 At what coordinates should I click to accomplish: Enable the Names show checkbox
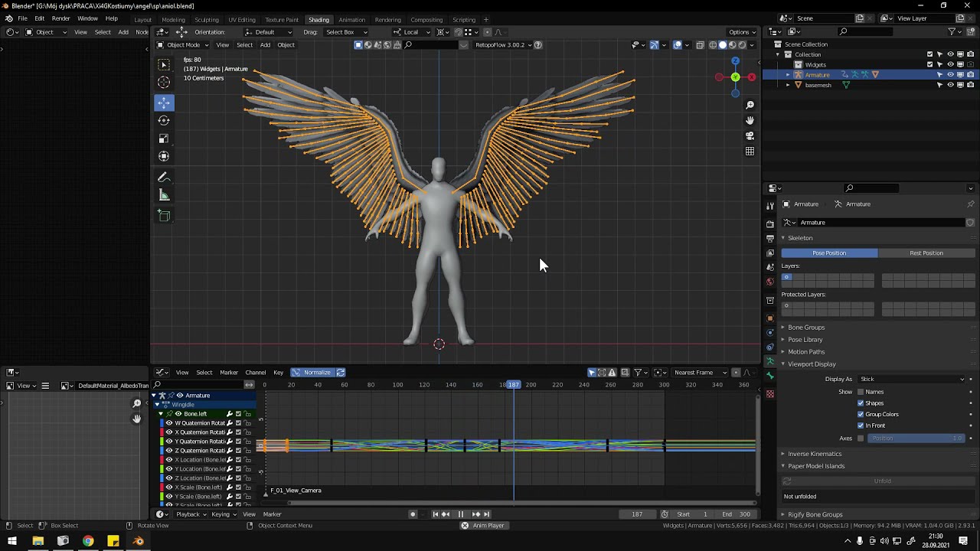point(861,392)
